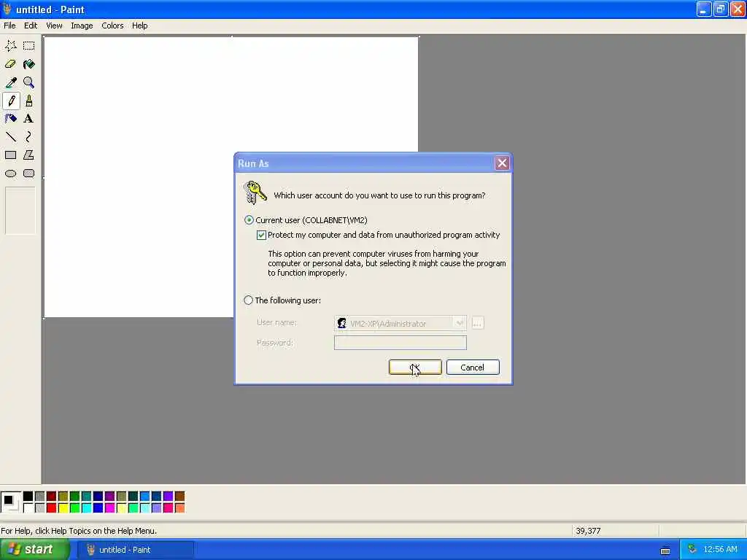Open the View menu
Image resolution: width=747 pixels, height=560 pixels.
pyautogui.click(x=54, y=26)
